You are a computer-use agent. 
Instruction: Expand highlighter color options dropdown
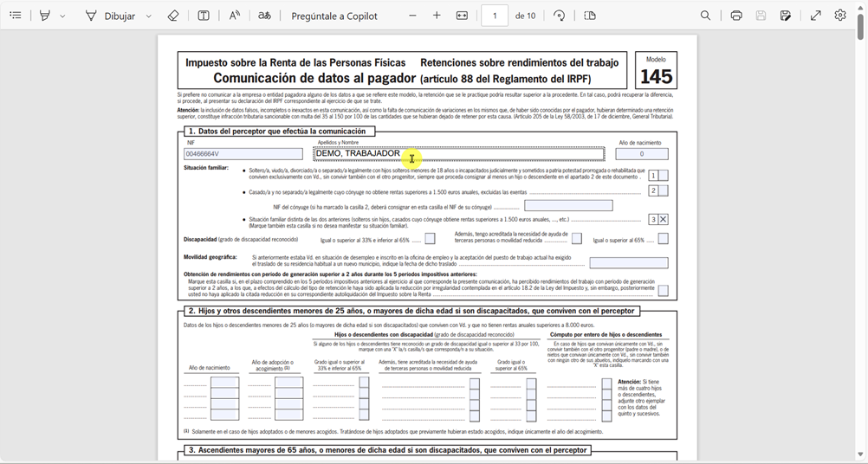click(x=62, y=16)
